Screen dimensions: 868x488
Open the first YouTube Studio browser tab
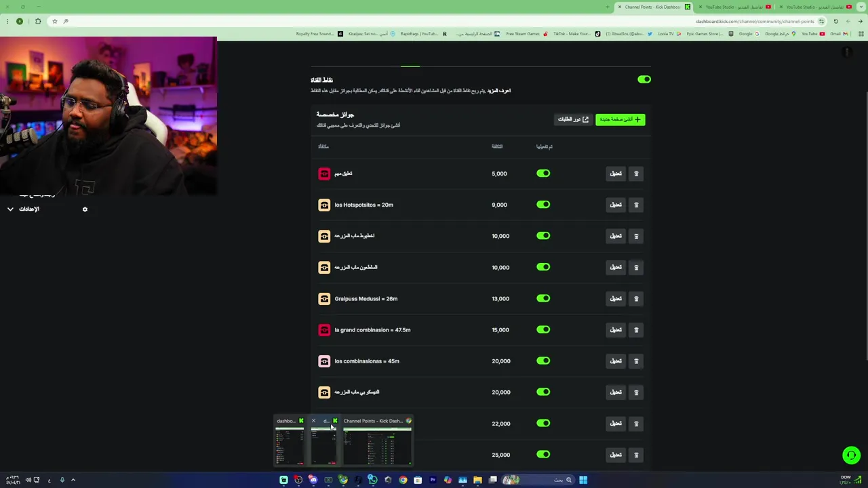[735, 7]
